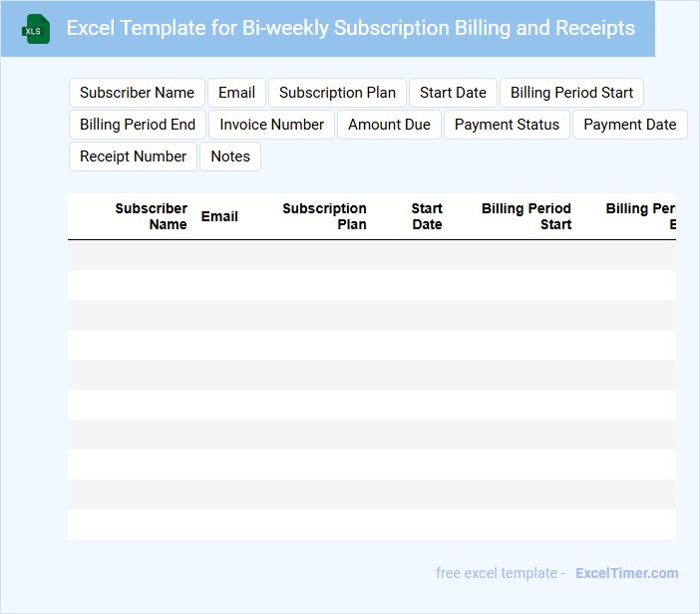Open the ExcelTimer.com link

coord(626,573)
